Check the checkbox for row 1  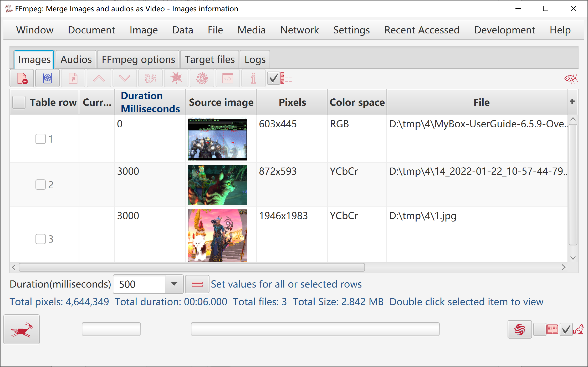(40, 139)
